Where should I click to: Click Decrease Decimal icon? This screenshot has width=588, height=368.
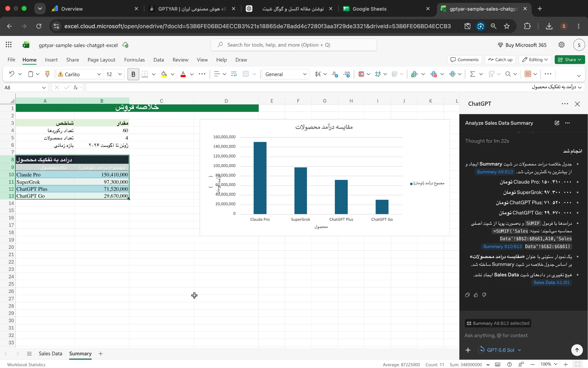[x=335, y=74]
